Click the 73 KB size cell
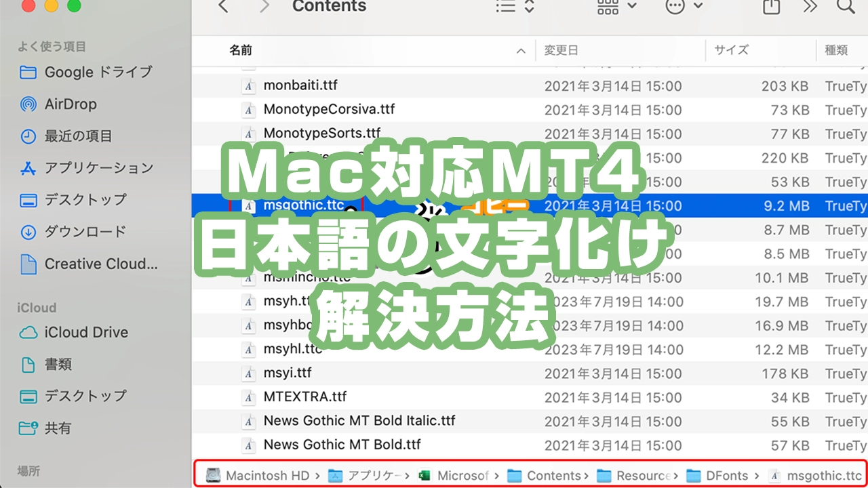This screenshot has width=868, height=488. point(790,110)
